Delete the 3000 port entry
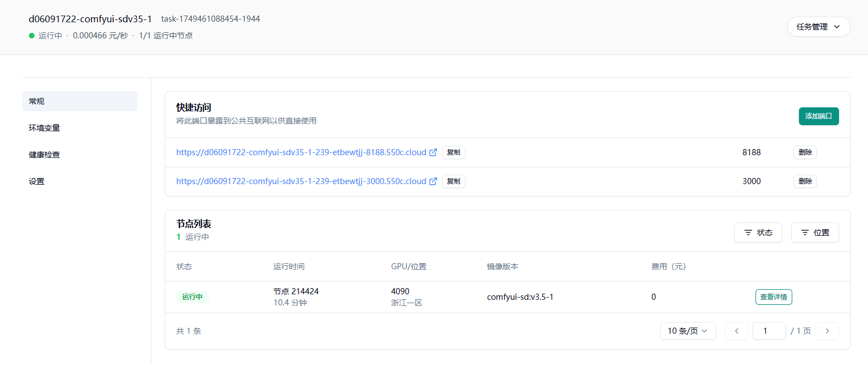Image resolution: width=868 pixels, height=371 pixels. click(x=805, y=181)
